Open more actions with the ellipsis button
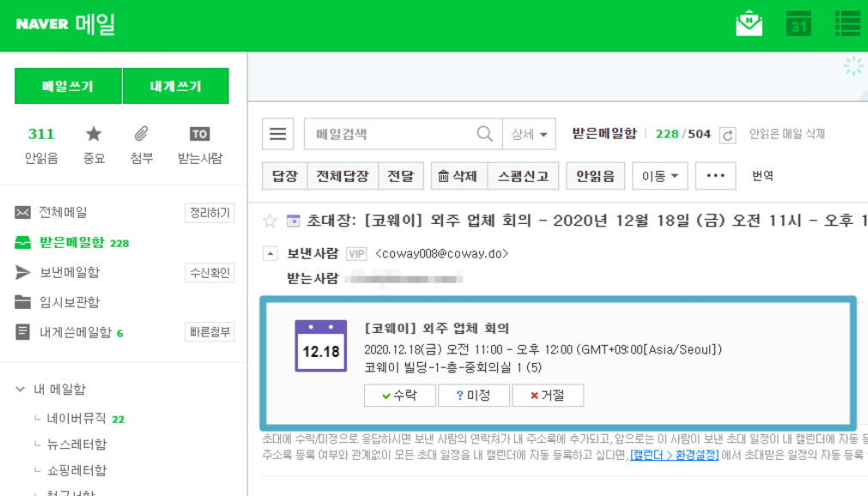868x496 pixels. click(715, 176)
